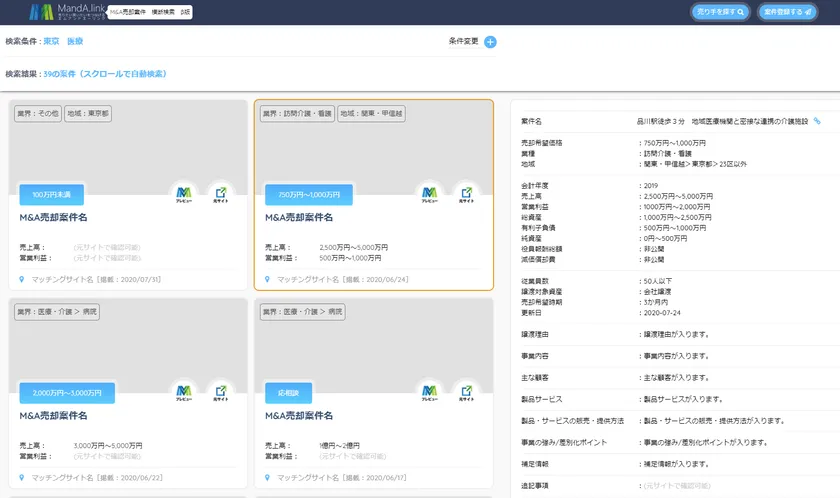This screenshot has width=840, height=498.
Task: Open preview on the 100万円未満 listing
Action: (x=183, y=194)
